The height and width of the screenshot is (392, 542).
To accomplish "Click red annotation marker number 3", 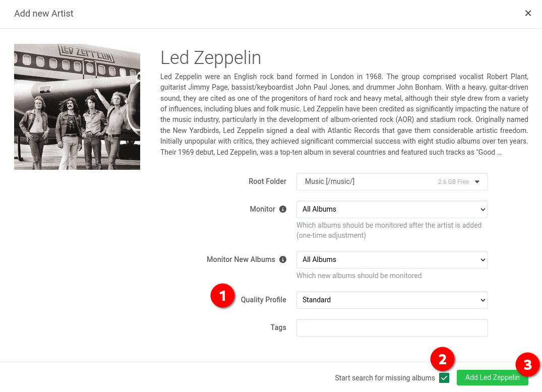I will tap(527, 365).
